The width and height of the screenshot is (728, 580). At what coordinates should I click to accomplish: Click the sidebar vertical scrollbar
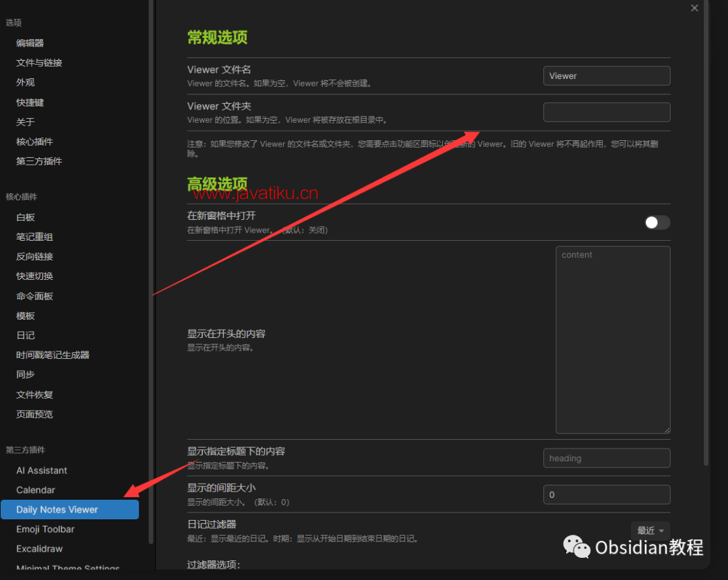(x=151, y=272)
